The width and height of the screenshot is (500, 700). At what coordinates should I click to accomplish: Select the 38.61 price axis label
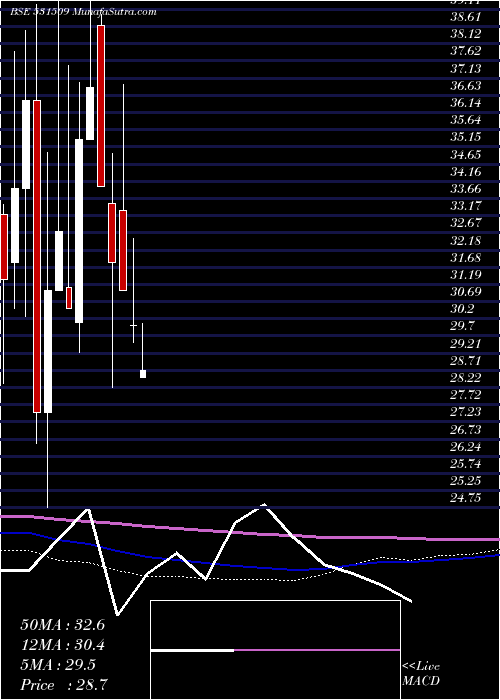click(x=466, y=17)
